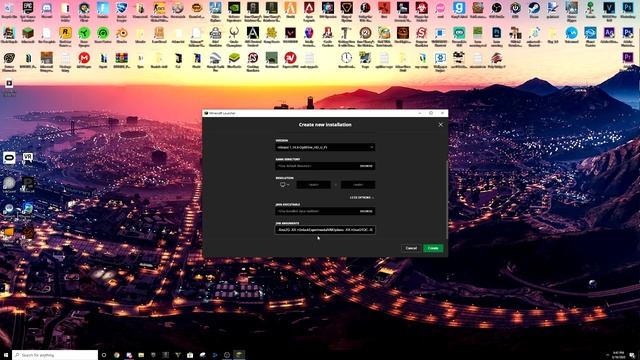Select the Epic Games Launcher desktop icon
640x360 pixels.
[28, 11]
